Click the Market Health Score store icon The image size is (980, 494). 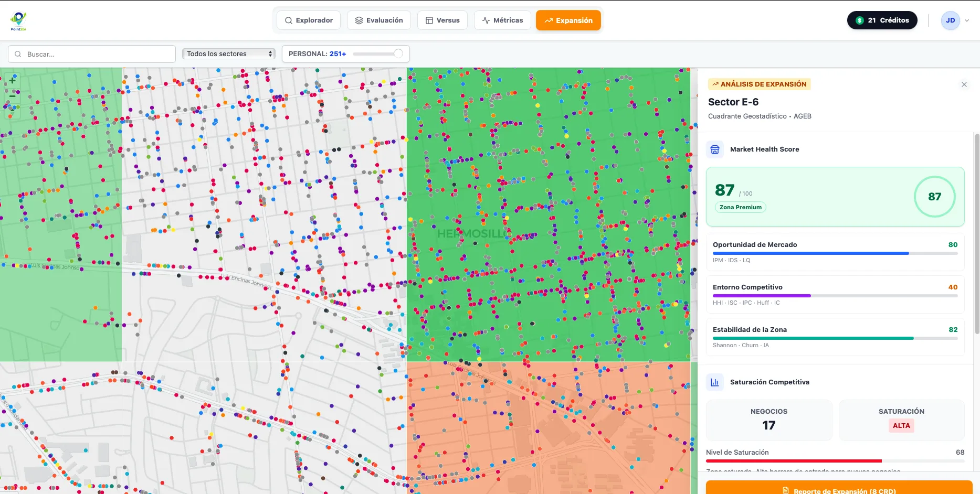point(715,149)
